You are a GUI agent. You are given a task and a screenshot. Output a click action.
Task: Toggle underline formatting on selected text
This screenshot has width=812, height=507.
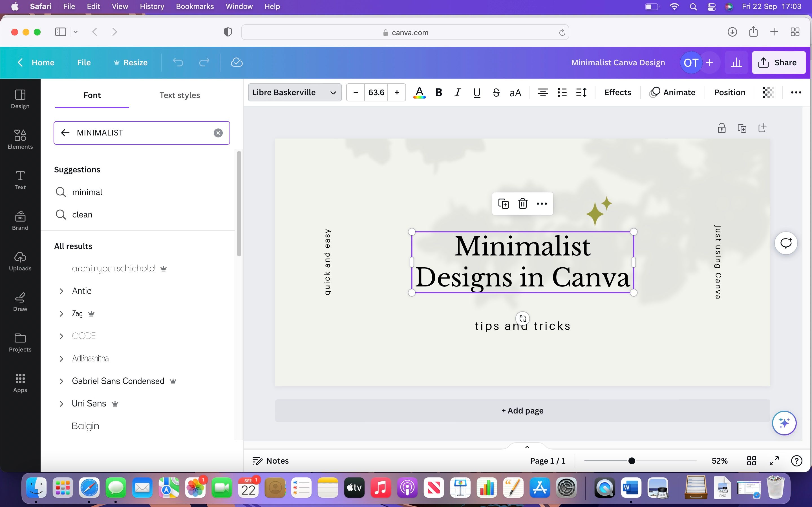[476, 92]
